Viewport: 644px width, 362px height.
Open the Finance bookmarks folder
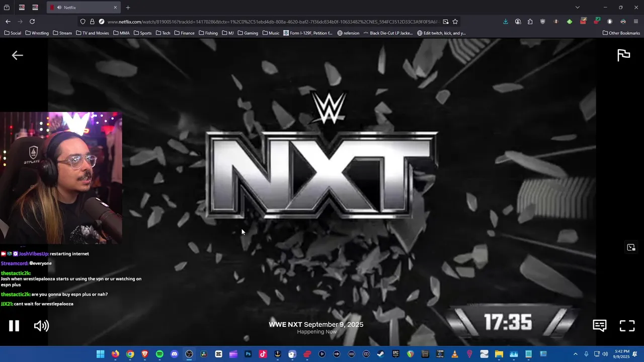184,33
